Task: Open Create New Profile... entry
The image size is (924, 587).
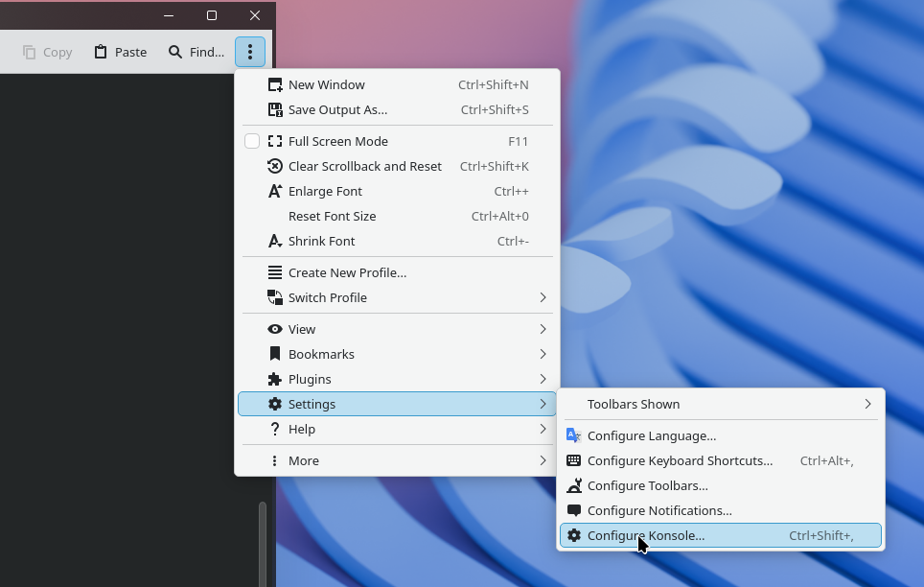Action: [397, 272]
